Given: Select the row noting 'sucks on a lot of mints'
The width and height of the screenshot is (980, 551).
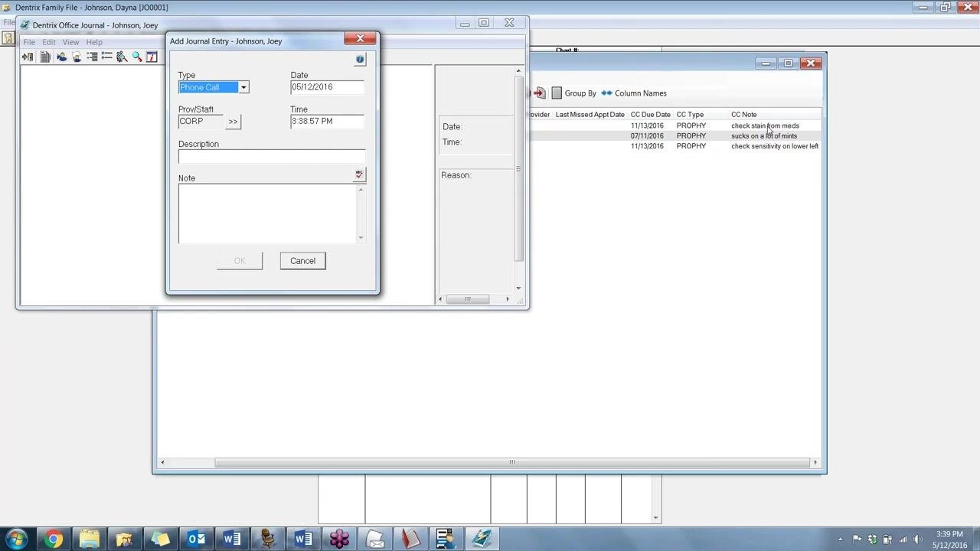Looking at the screenshot, I should (x=675, y=136).
